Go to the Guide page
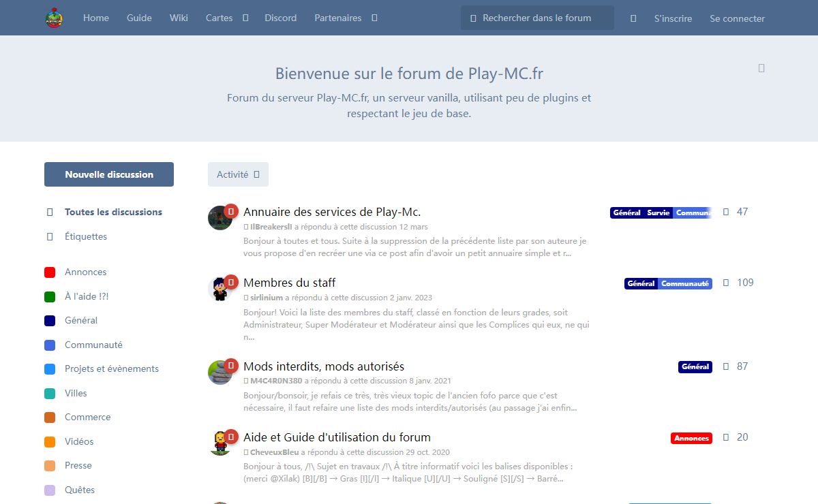This screenshot has height=504, width=818. pyautogui.click(x=139, y=18)
